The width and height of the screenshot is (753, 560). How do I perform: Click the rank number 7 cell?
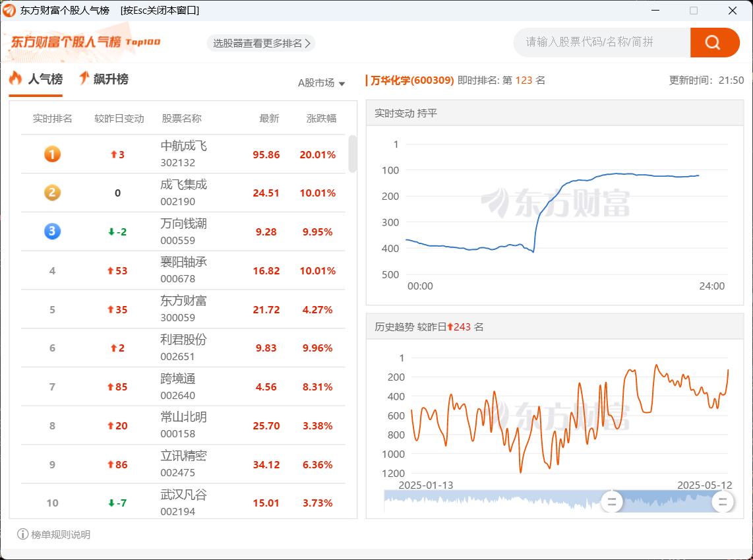[x=52, y=387]
